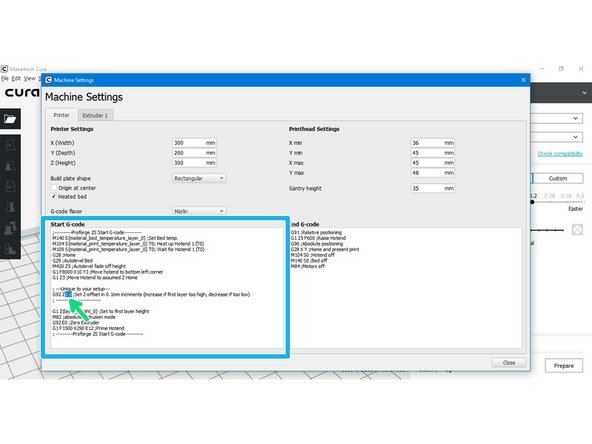592x444 pixels.
Task: Expand the dark header chevron in Cura
Action: tap(584, 93)
